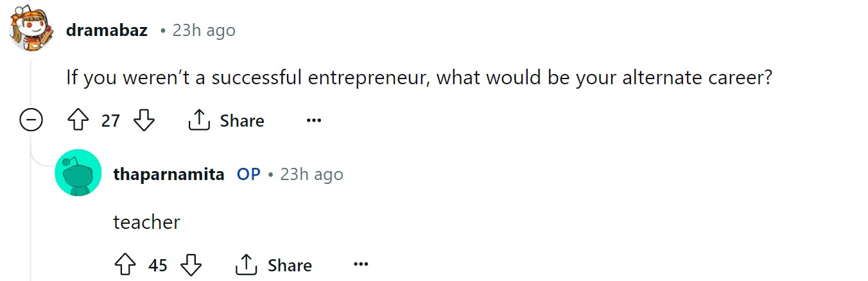
Task: Open dramabaz's avatar profile picture
Action: click(31, 30)
